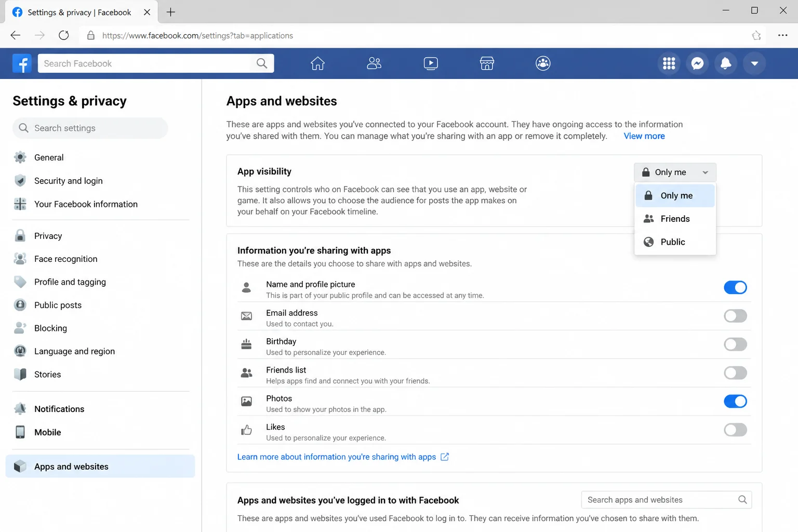Click the search magnifier in Facebook search
The image size is (798, 532).
tap(262, 63)
